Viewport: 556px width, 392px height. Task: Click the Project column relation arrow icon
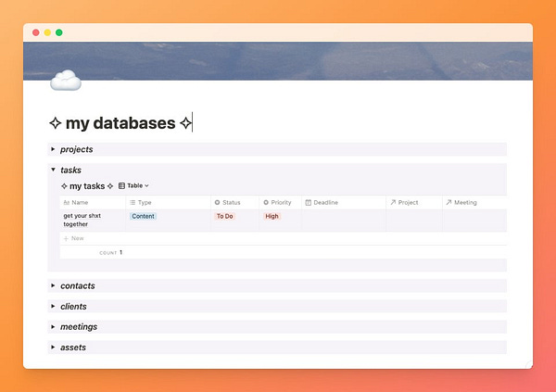pos(393,202)
